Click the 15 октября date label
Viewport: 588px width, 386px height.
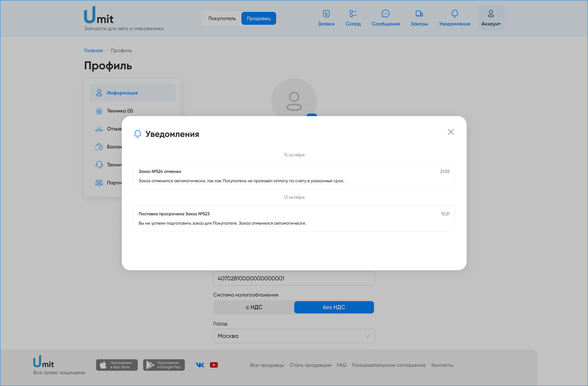click(294, 155)
